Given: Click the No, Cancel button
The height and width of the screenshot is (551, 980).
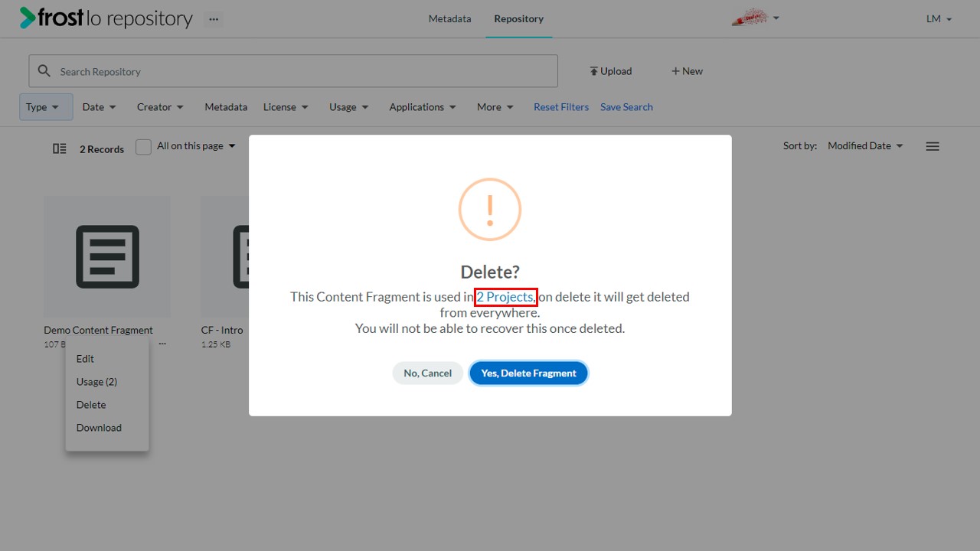Looking at the screenshot, I should click(428, 373).
